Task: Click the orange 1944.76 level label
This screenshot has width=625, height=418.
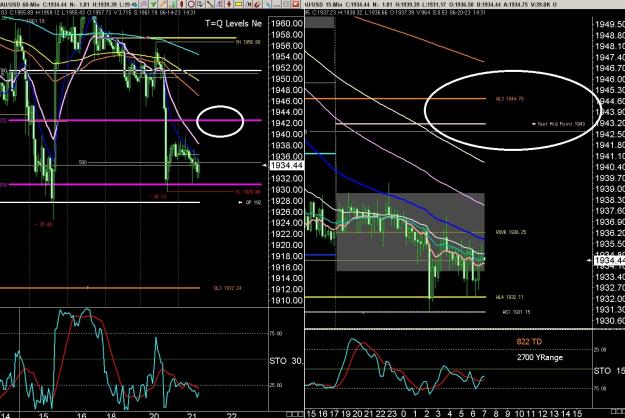Action: pos(509,98)
